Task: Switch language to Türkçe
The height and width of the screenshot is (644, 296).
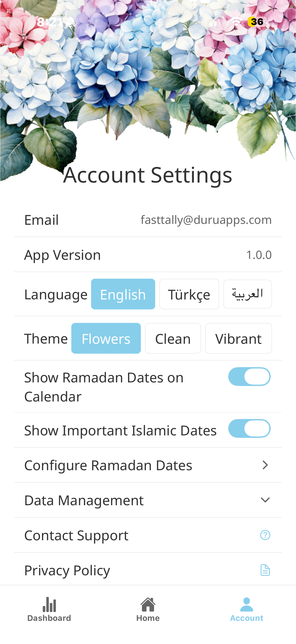Action: click(189, 294)
